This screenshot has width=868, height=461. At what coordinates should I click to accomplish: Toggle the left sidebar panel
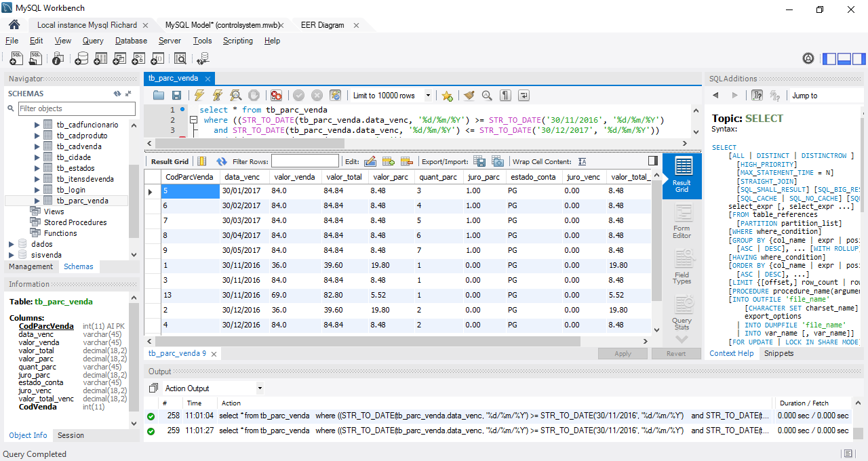pyautogui.click(x=830, y=58)
